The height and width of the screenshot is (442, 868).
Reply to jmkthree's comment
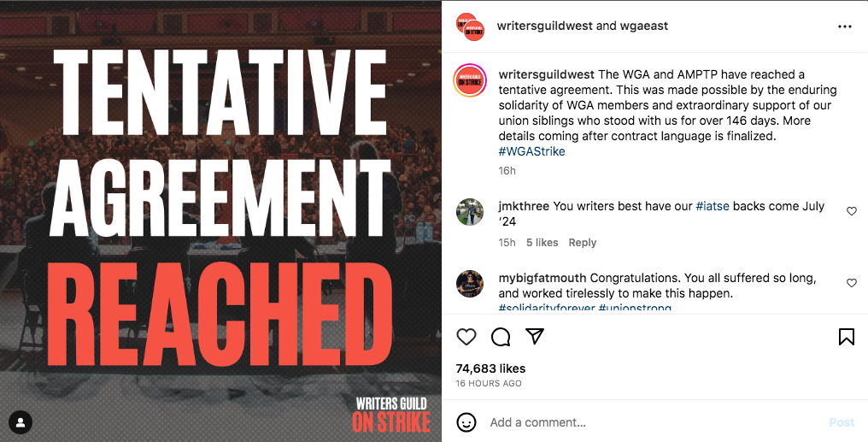coord(583,243)
